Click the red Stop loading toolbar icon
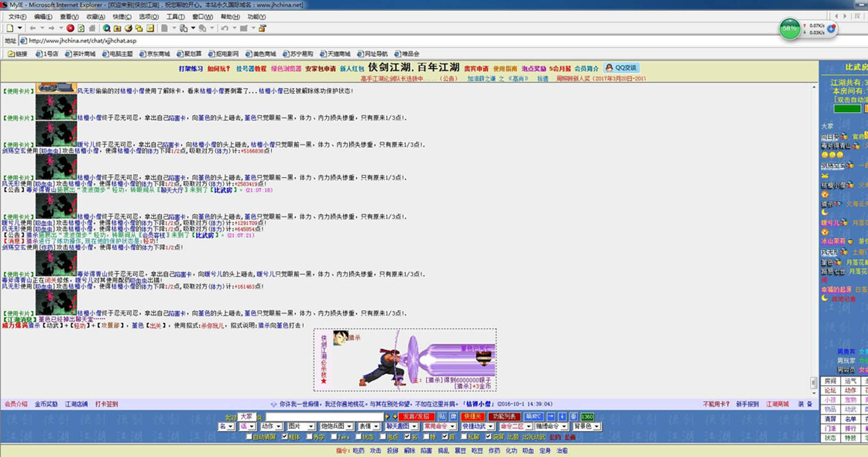This screenshot has height=457, width=868. coord(71,28)
